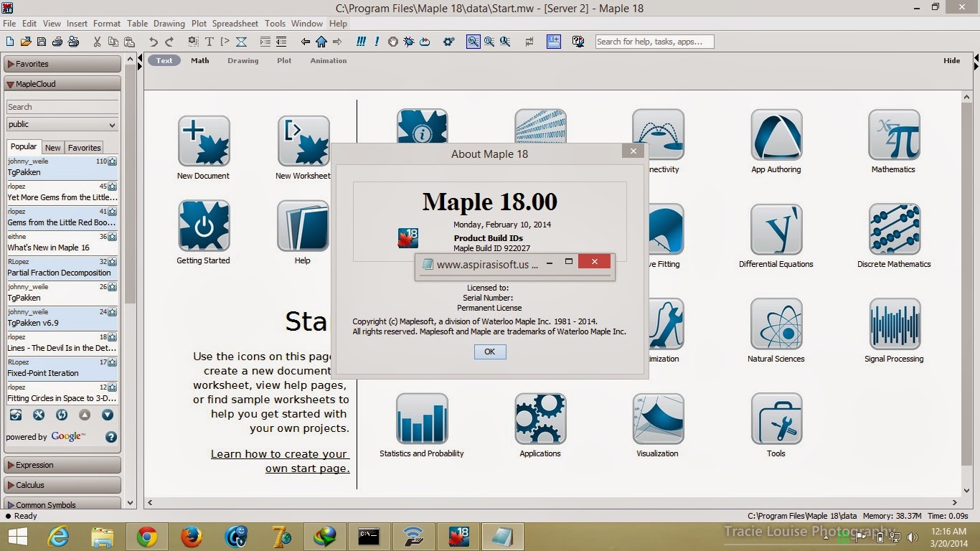Open the File menu
Viewport: 980px width, 551px height.
point(9,24)
